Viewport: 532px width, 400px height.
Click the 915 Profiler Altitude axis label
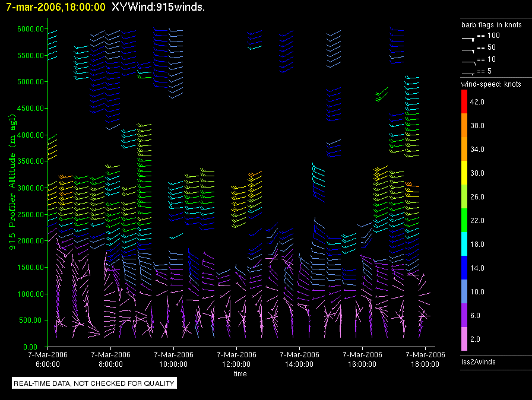[x=12, y=178]
